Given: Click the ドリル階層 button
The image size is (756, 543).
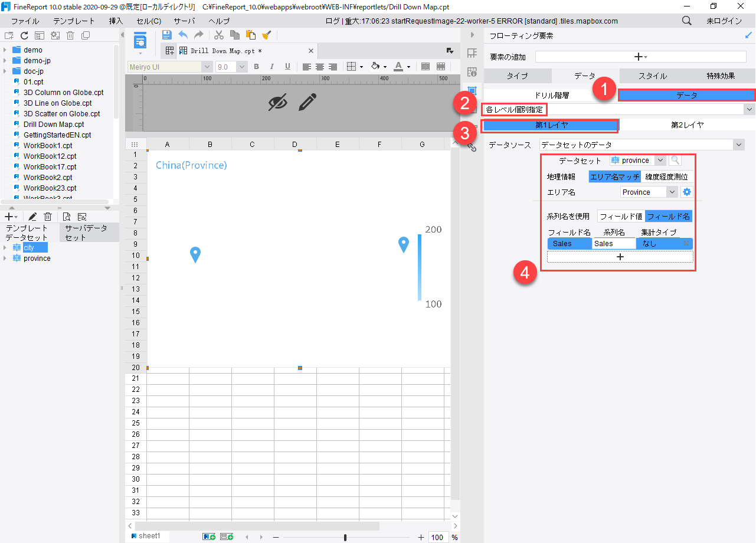Looking at the screenshot, I should pos(551,95).
